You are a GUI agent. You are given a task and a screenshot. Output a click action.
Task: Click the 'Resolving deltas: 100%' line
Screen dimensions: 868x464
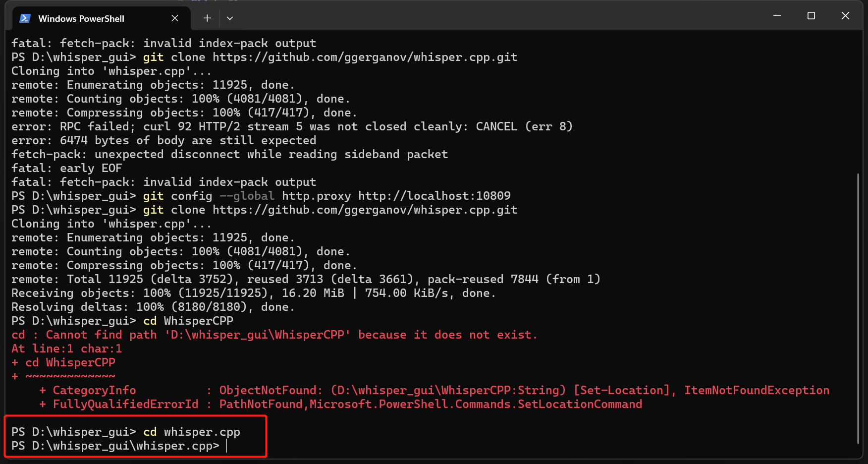click(153, 307)
